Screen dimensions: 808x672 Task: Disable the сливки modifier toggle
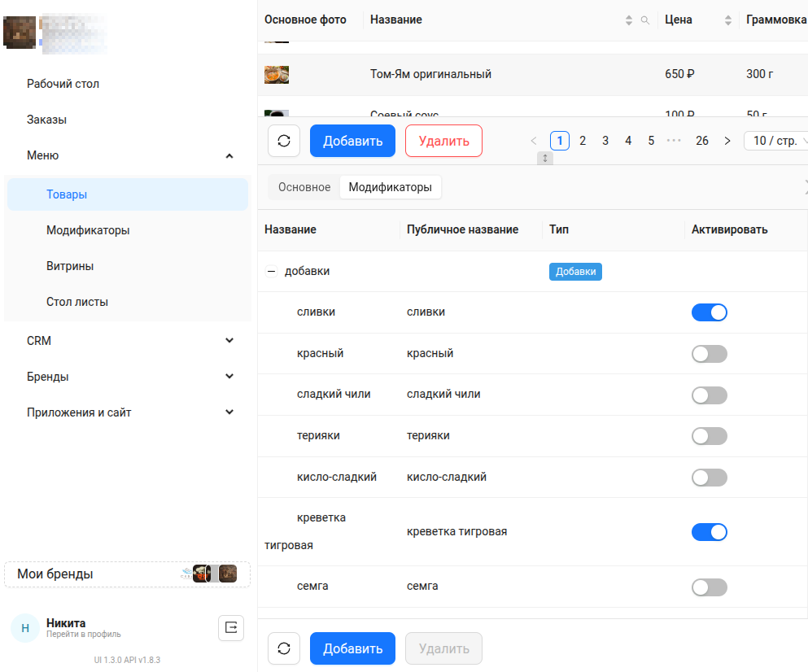[709, 312]
